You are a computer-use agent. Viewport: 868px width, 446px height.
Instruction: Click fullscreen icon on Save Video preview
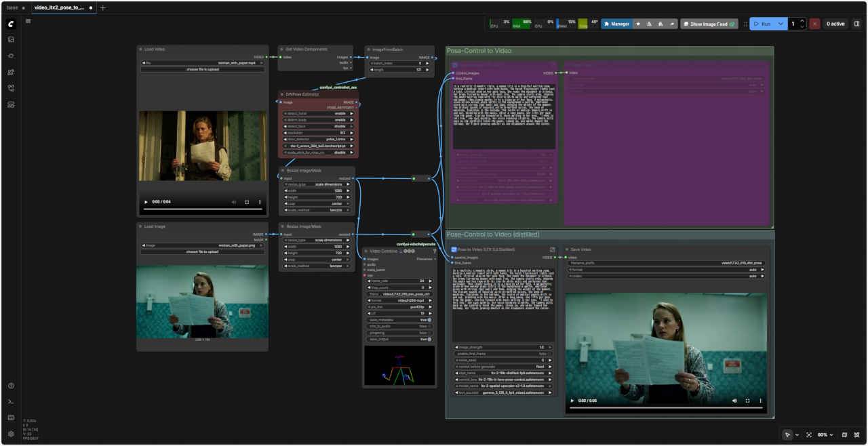[x=748, y=401]
